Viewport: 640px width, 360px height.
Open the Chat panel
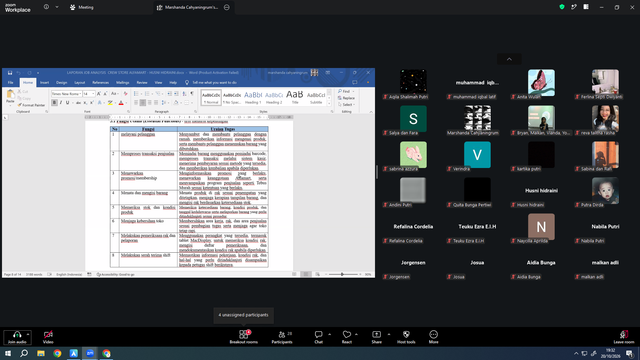318,337
